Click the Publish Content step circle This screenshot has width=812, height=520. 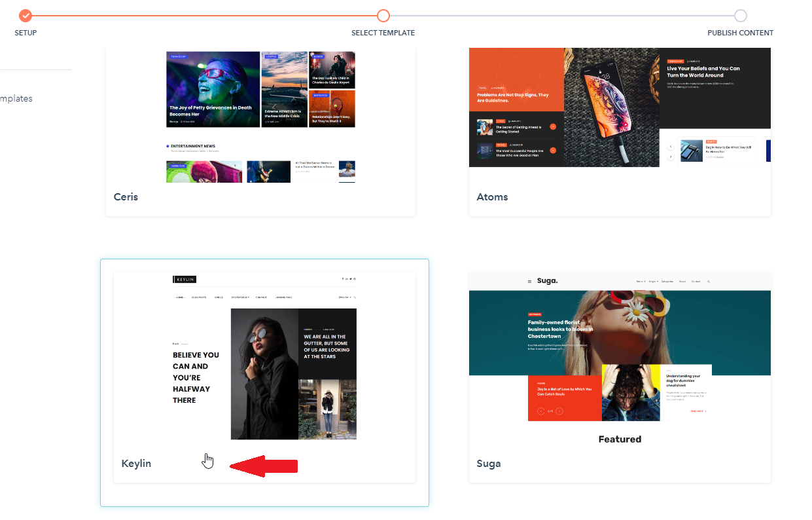tap(740, 16)
